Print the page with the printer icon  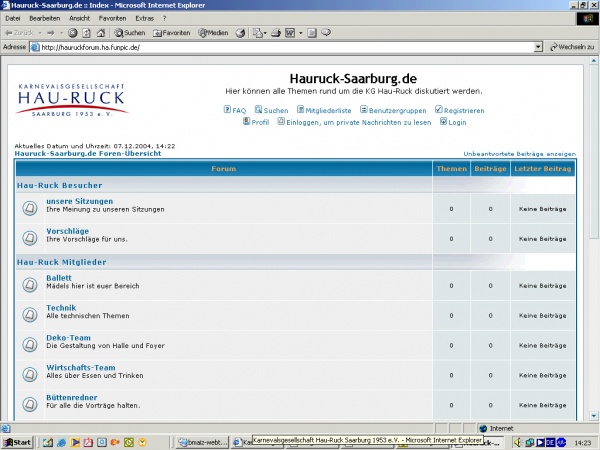tap(276, 33)
